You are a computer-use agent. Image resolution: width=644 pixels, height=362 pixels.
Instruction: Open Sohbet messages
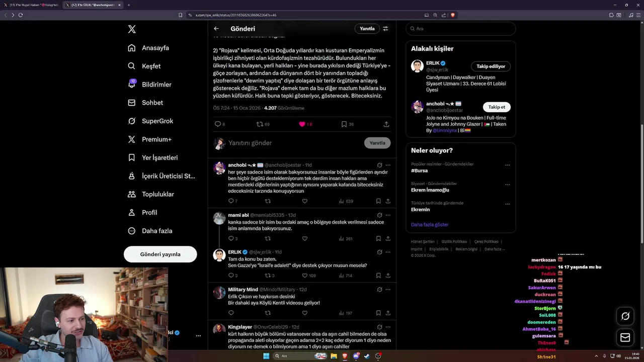[145, 103]
